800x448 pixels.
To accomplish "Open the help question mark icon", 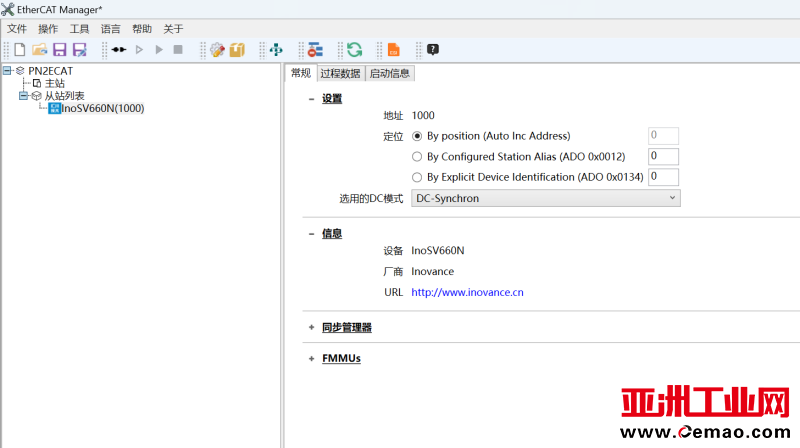I will [433, 49].
